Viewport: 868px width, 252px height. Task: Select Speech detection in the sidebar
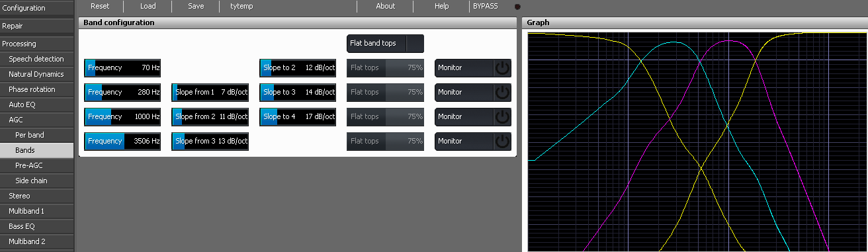pos(37,59)
